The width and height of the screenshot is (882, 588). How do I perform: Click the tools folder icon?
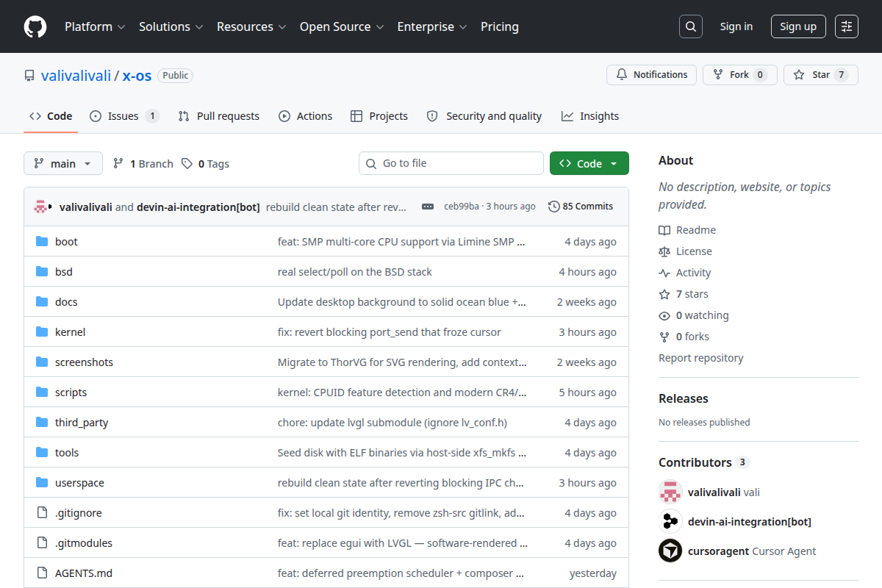pyautogui.click(x=42, y=453)
